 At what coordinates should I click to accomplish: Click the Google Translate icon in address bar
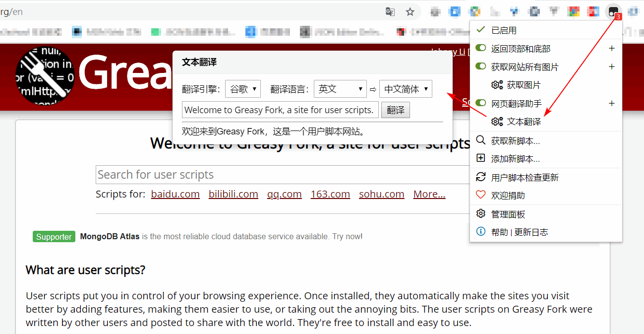(390, 12)
